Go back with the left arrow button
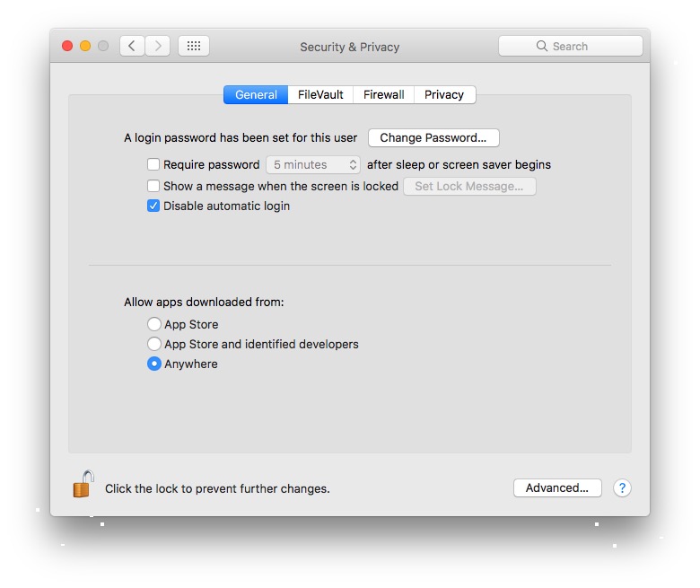 (132, 46)
